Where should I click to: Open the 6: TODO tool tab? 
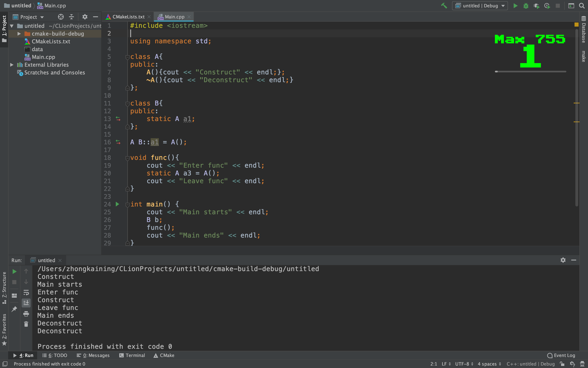point(55,355)
